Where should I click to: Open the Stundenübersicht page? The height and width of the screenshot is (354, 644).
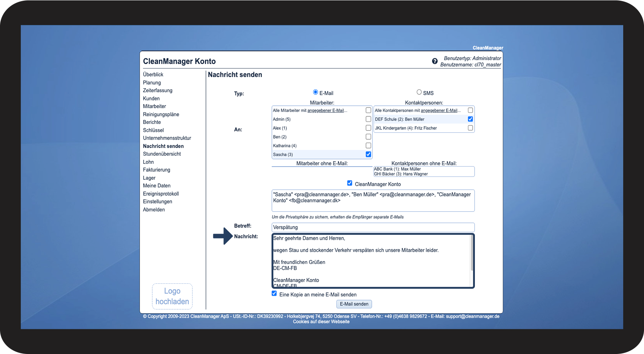click(162, 154)
